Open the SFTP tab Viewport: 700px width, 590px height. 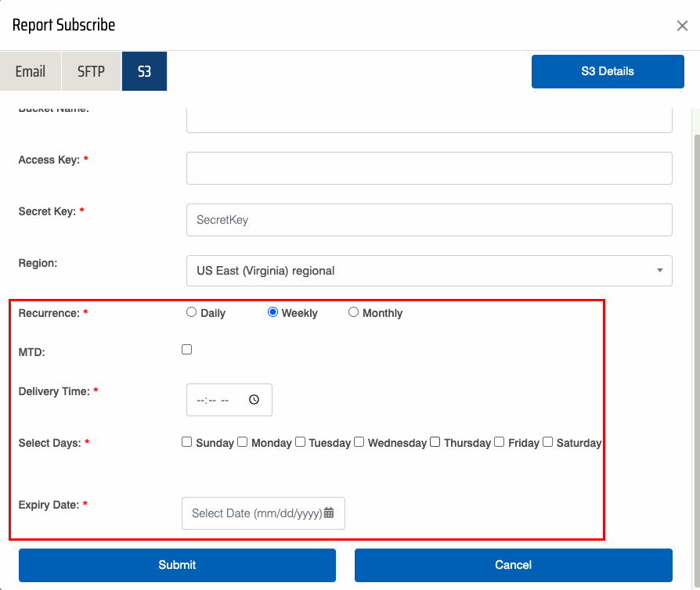(91, 71)
